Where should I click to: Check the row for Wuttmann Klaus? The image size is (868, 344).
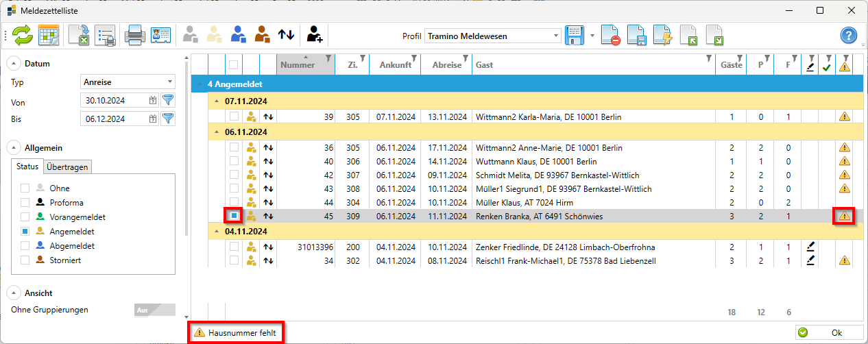[x=234, y=161]
